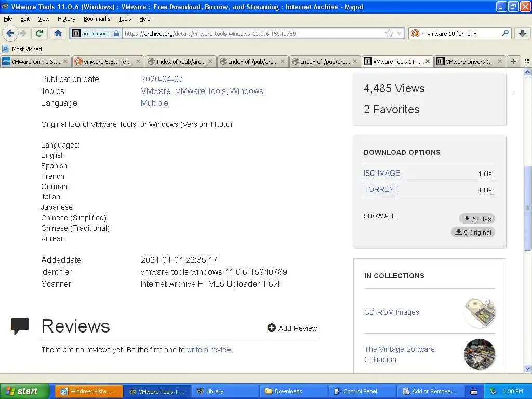The width and height of the screenshot is (532, 399).
Task: Switch to Windows Vista taskbar item
Action: pos(88,391)
